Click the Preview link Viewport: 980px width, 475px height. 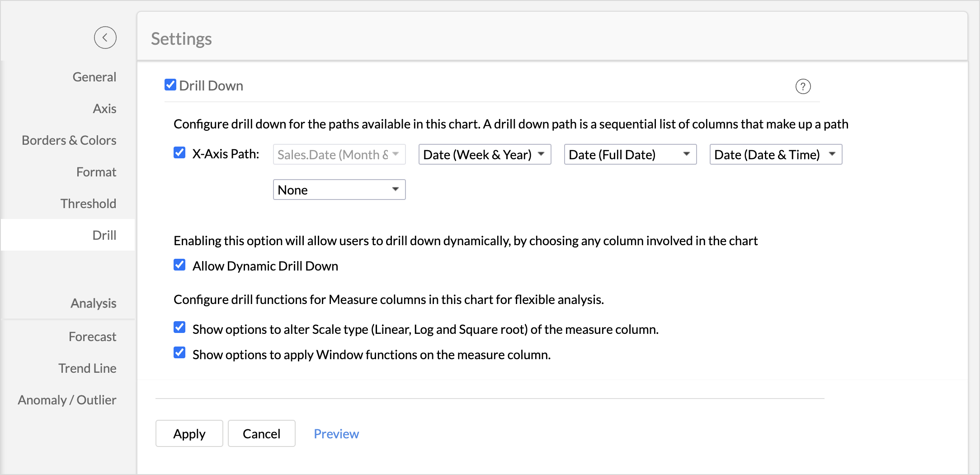point(336,434)
